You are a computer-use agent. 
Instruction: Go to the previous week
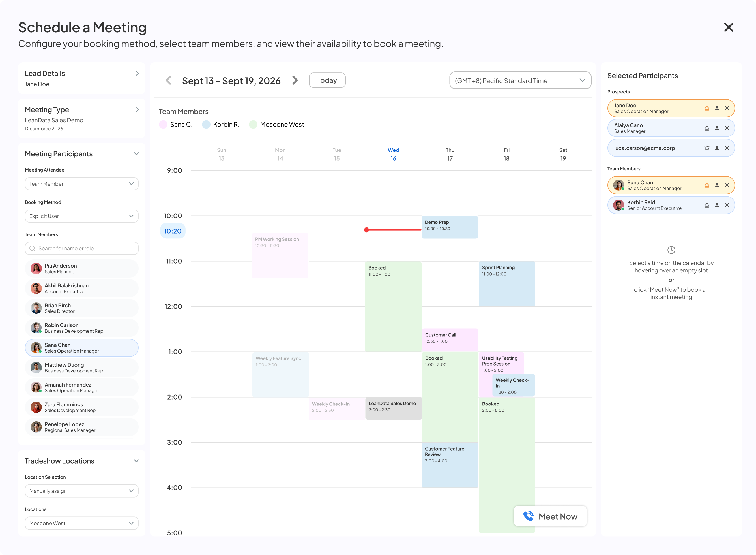(x=169, y=80)
